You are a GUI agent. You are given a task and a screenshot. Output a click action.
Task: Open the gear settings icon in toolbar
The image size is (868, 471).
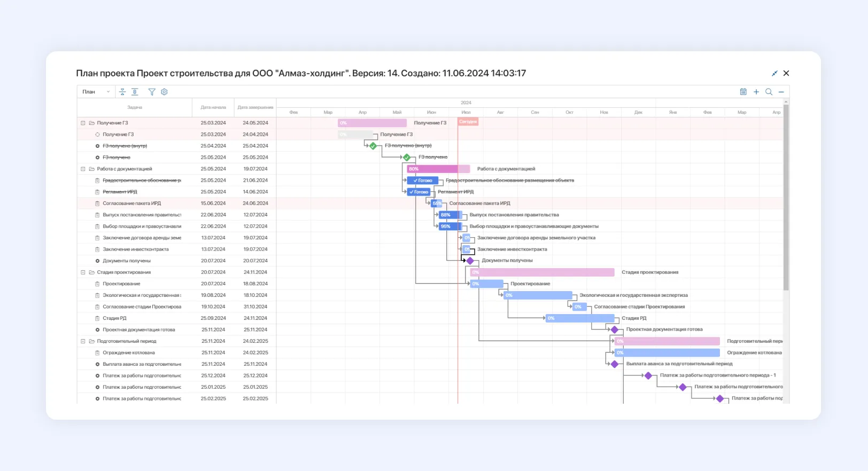[x=164, y=92]
